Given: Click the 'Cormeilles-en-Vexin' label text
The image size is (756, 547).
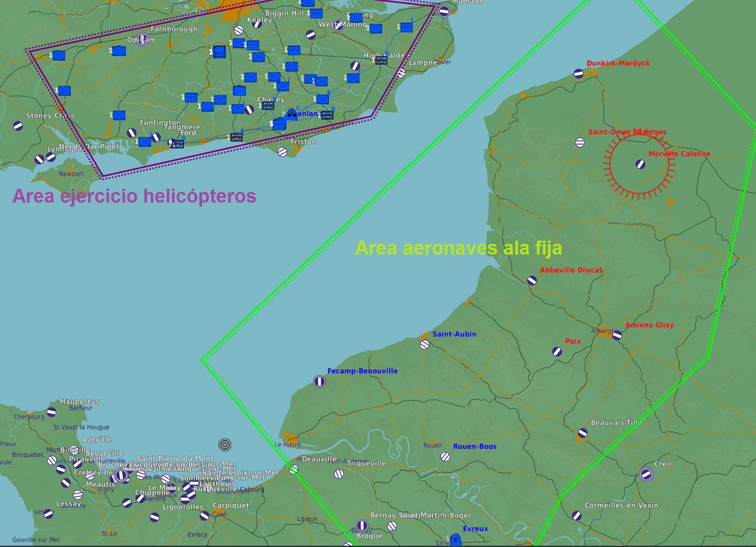Looking at the screenshot, I should point(621,505).
